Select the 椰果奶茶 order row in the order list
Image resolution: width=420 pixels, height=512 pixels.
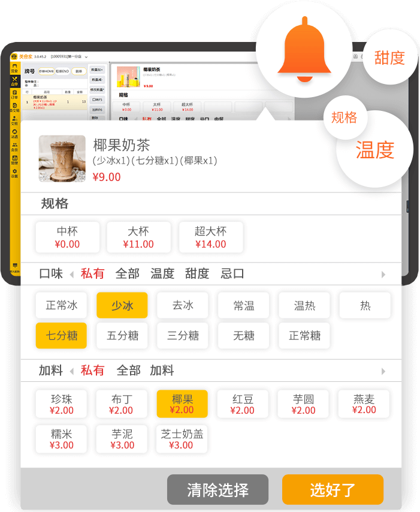(55, 102)
